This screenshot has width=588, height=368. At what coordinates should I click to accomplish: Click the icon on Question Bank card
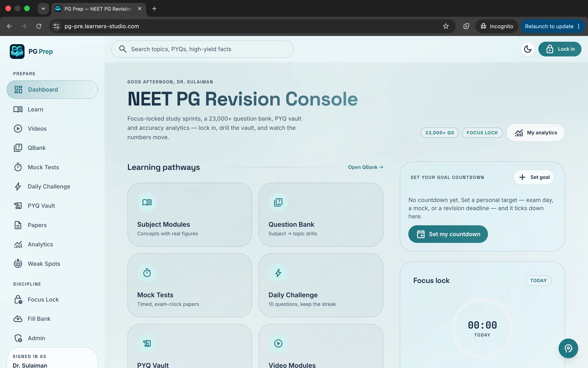click(x=278, y=202)
